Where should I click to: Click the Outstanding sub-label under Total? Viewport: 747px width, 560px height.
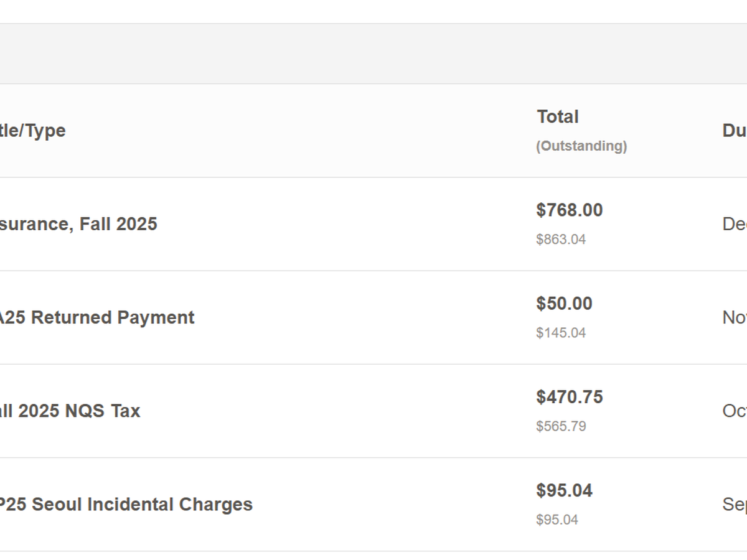[x=581, y=146]
